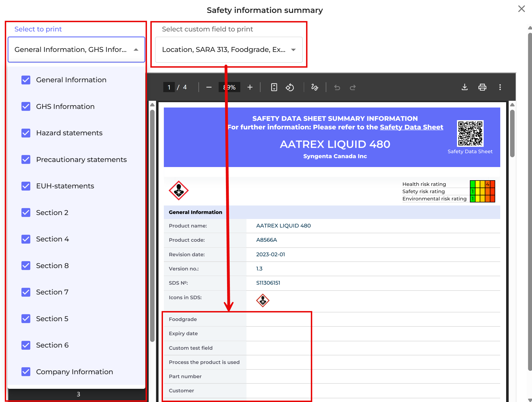The image size is (532, 402).
Task: Click the undo arrow in PDF toolbar
Action: pos(337,87)
